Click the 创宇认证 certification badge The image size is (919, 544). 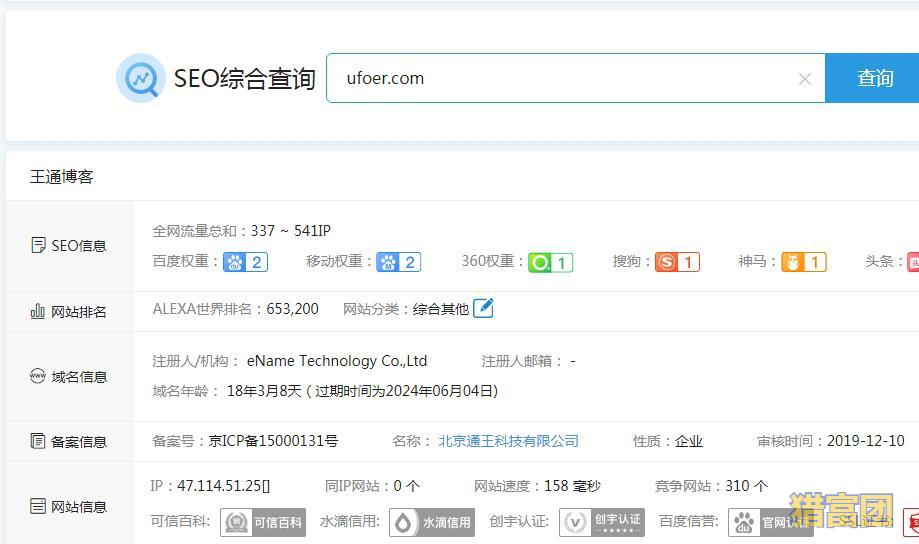tap(602, 522)
